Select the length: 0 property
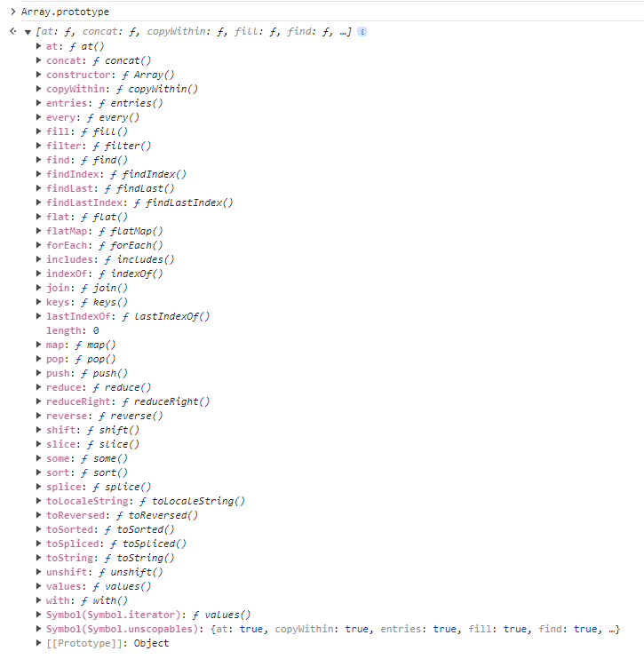The image size is (644, 659). pos(72,330)
